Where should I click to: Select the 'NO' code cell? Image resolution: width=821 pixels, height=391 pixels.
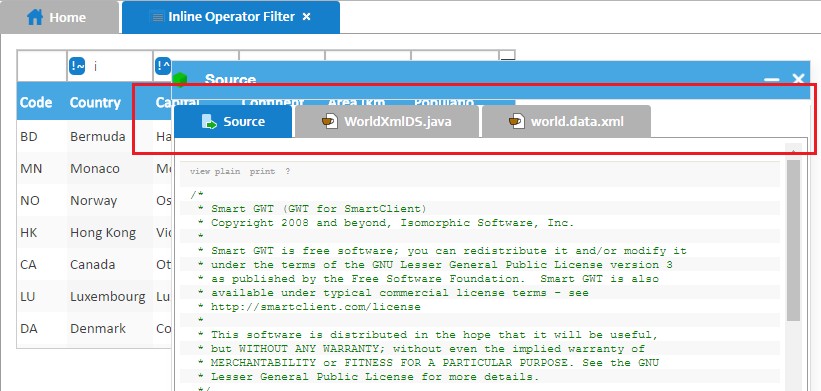click(x=42, y=200)
